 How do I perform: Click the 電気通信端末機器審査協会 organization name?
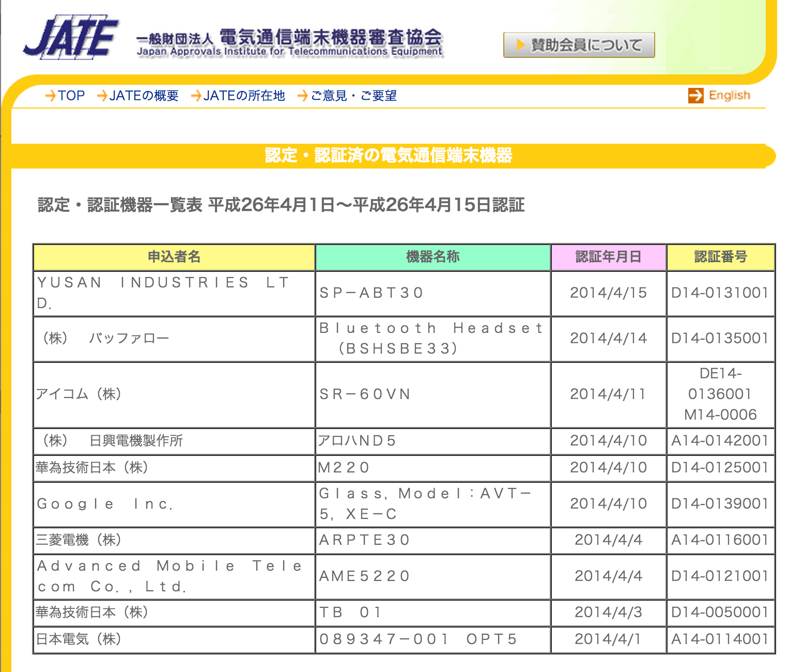point(331,37)
